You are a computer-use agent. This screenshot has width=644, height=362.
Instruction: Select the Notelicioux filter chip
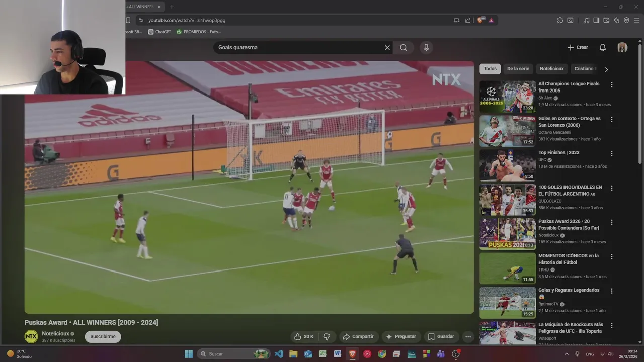click(552, 69)
